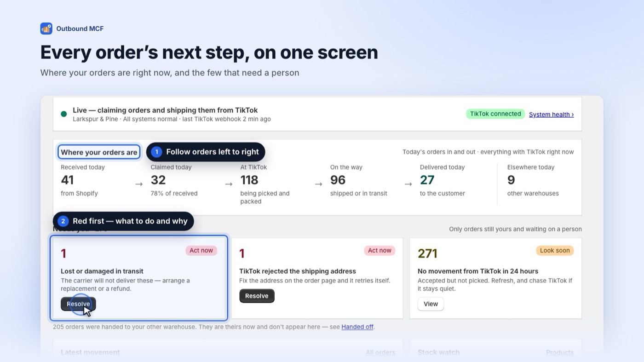Click 'Only orders still yours' note text
Screen dimensions: 644x362
[x=515, y=229]
